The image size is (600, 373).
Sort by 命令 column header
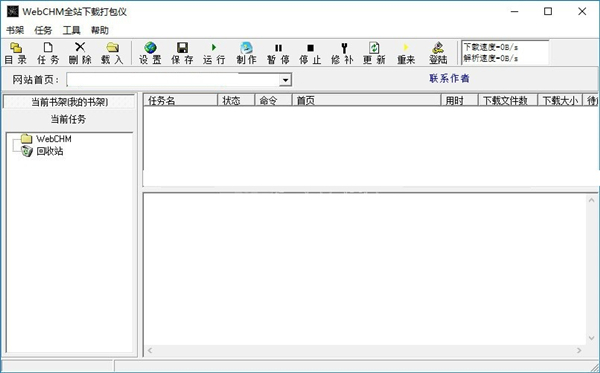coord(273,101)
